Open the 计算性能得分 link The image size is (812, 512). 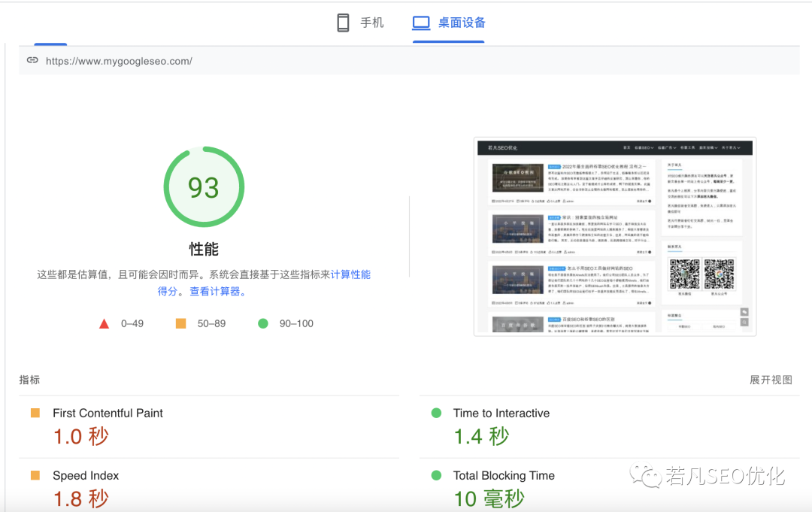point(350,274)
